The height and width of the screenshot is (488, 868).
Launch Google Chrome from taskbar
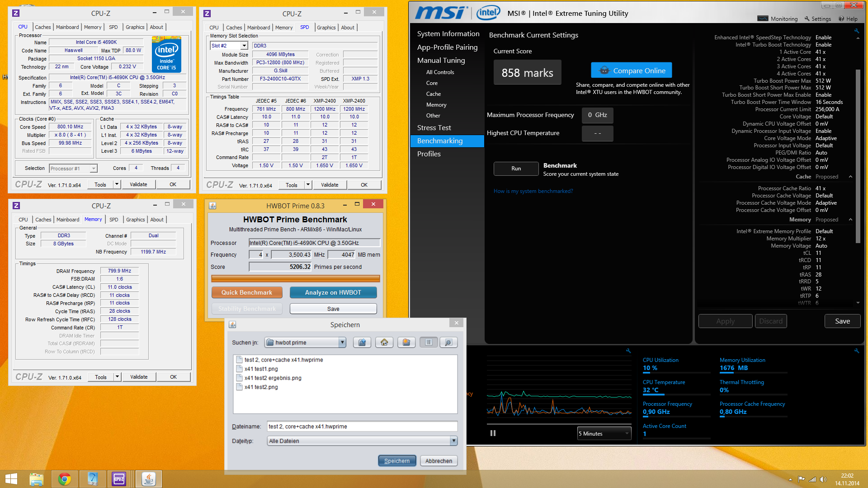(64, 479)
